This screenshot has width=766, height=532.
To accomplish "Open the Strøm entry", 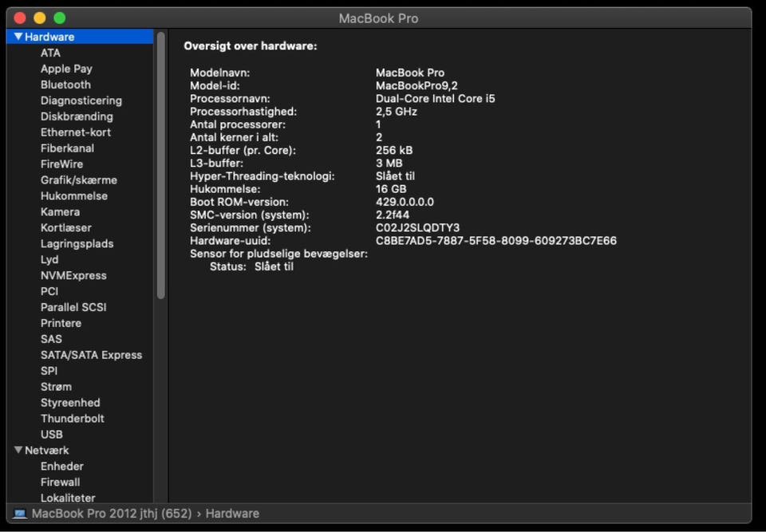I will [x=56, y=387].
